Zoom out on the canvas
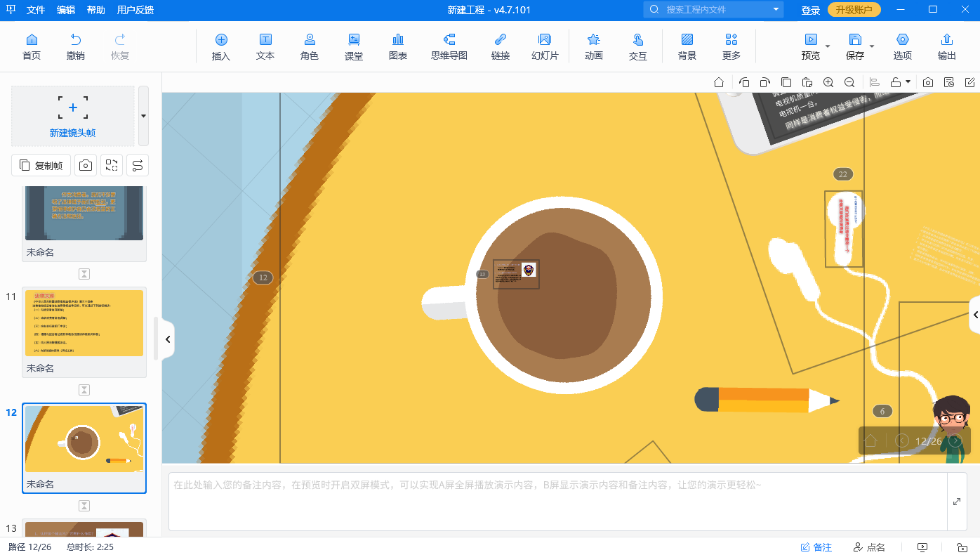This screenshot has height=555, width=980. coord(849,82)
